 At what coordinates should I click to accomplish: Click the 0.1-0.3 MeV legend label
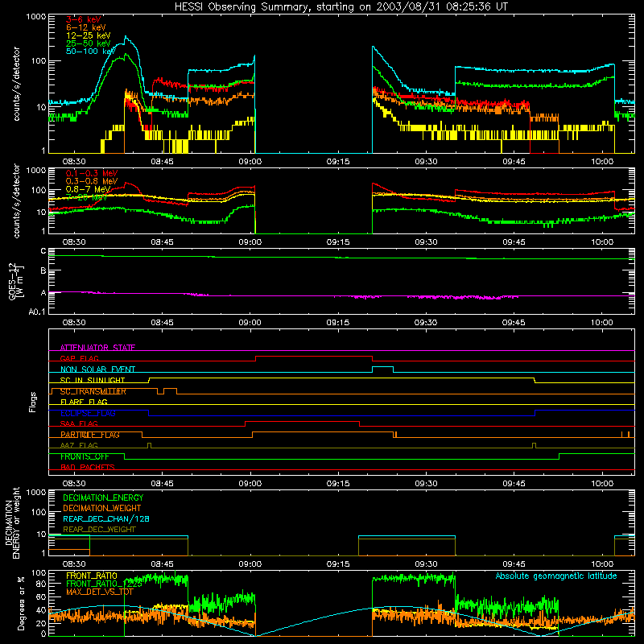click(92, 173)
